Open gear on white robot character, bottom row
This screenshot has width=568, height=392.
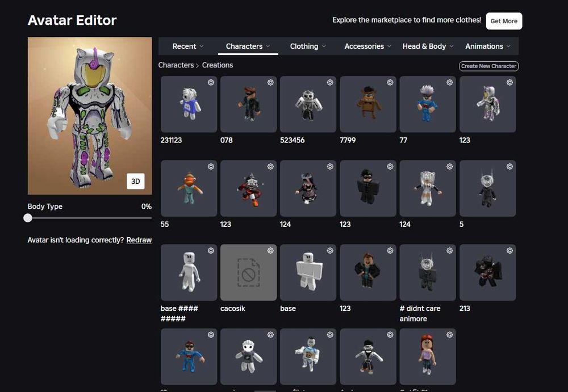pyautogui.click(x=330, y=335)
